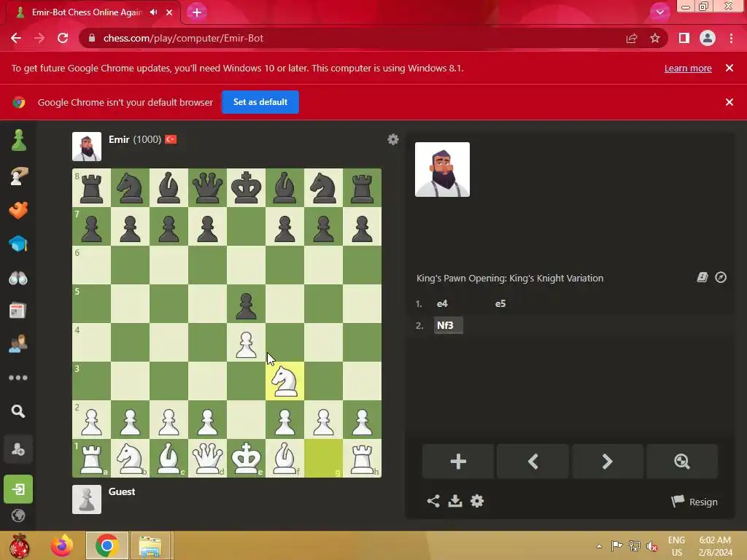
Task: Click the share page icon in address bar
Action: (x=632, y=38)
